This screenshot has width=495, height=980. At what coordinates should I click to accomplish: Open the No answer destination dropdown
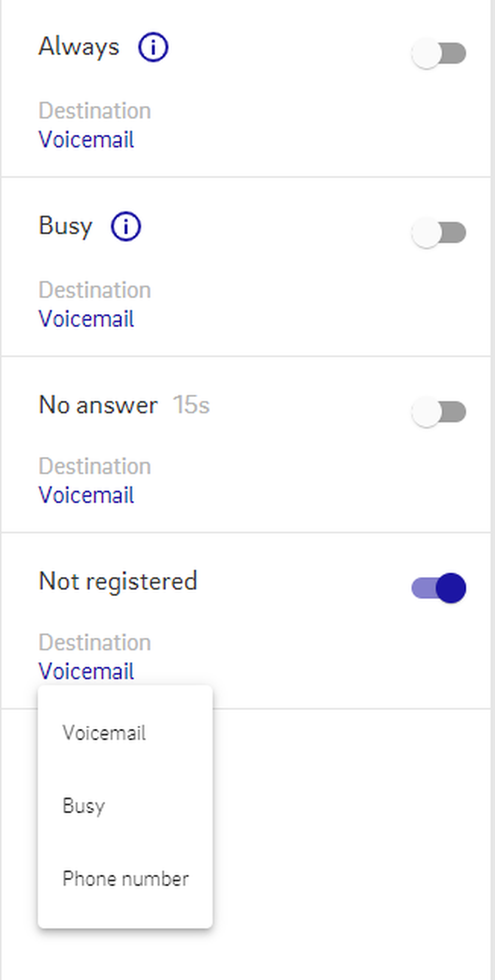click(86, 495)
